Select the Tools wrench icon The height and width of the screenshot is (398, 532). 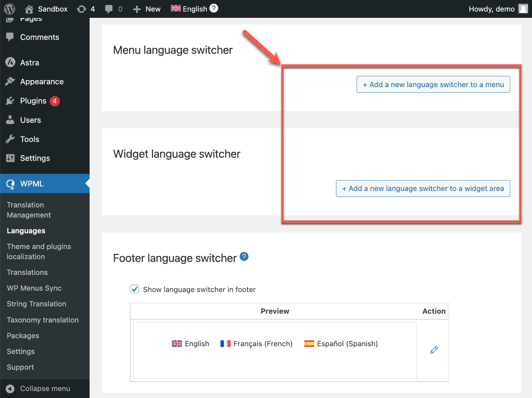[10, 139]
